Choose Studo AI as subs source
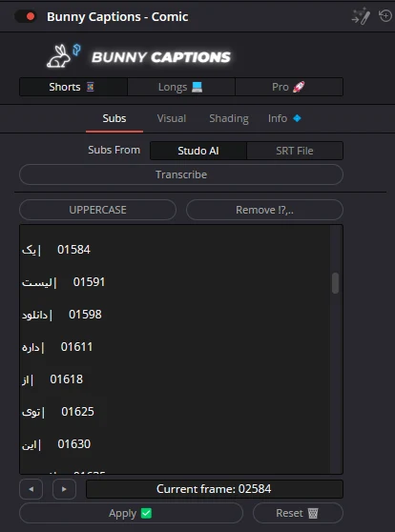This screenshot has height=532, width=395. [198, 151]
